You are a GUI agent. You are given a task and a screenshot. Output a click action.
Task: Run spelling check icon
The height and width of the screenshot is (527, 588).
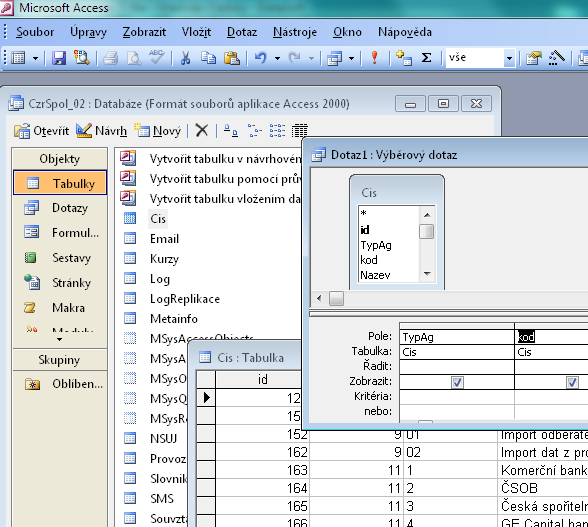click(x=157, y=57)
